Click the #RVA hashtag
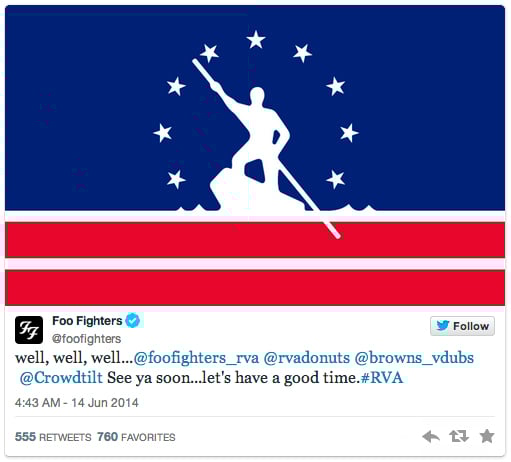The height and width of the screenshot is (462, 511). click(x=382, y=378)
